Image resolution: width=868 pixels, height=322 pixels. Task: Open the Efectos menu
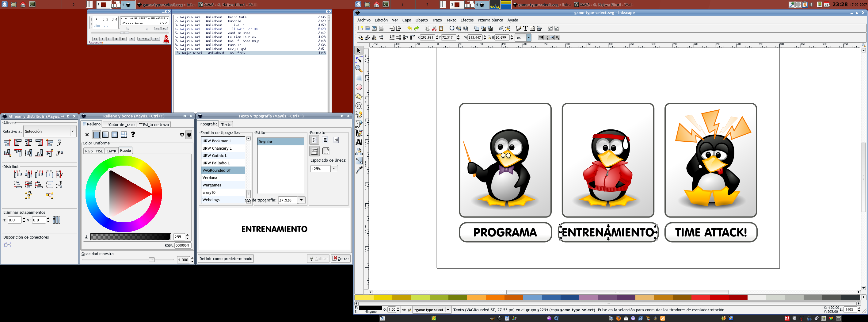click(x=467, y=20)
